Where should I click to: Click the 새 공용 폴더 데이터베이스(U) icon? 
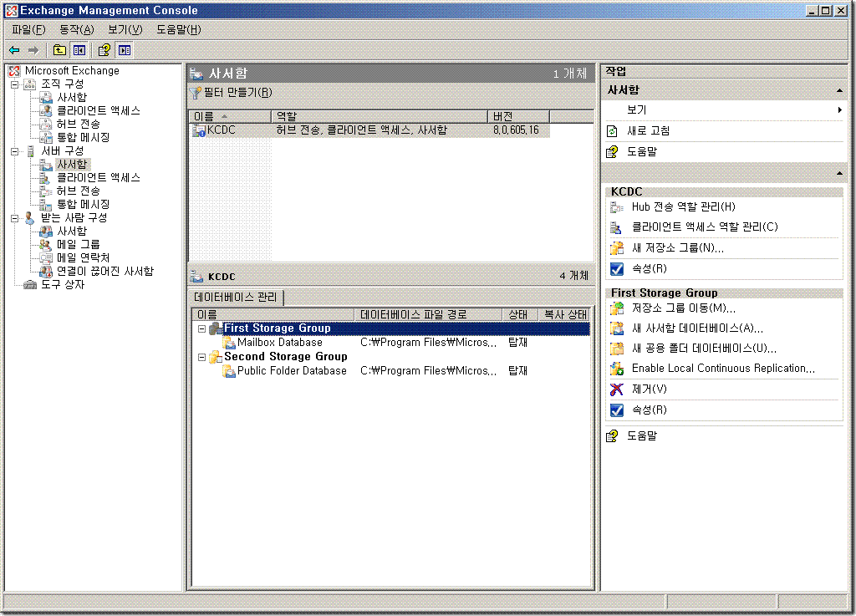pos(617,349)
